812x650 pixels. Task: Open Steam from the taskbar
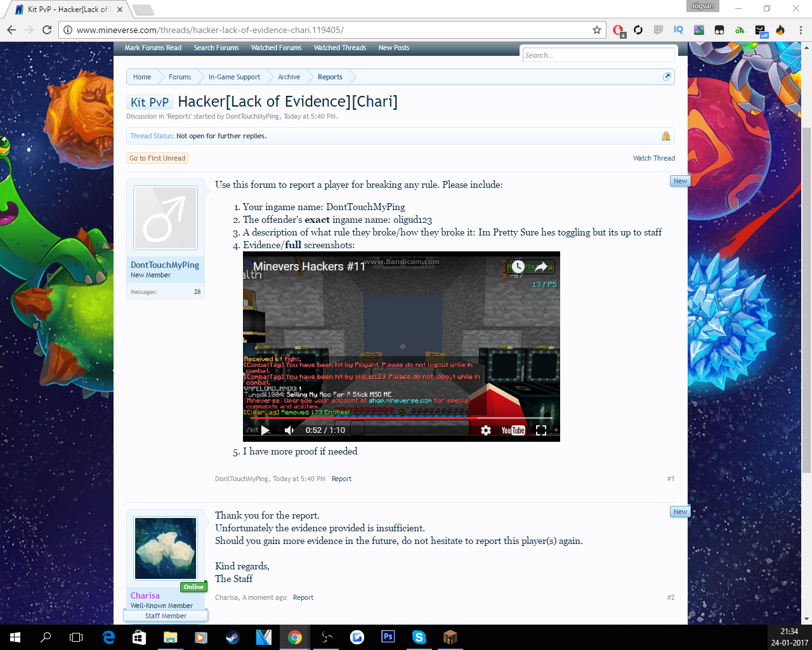pyautogui.click(x=233, y=637)
